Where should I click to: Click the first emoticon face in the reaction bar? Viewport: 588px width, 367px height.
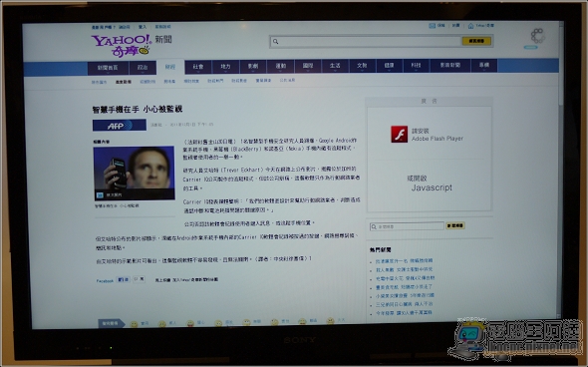[x=134, y=324]
